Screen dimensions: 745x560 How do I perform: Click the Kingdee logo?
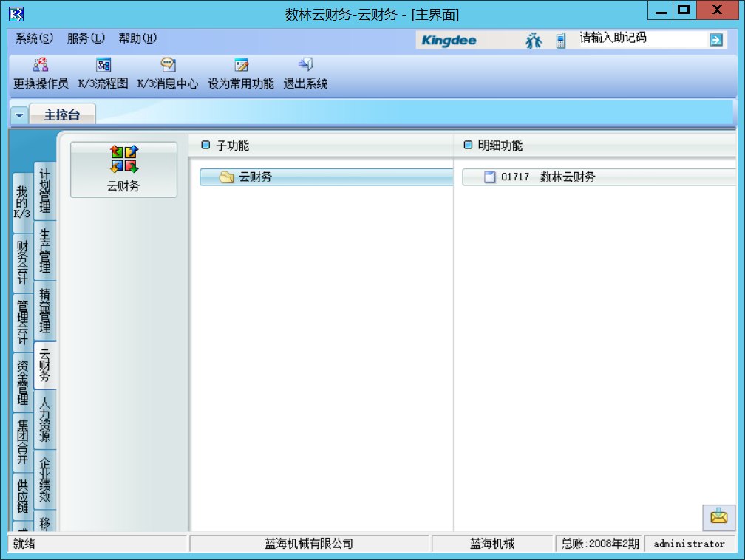[x=449, y=41]
